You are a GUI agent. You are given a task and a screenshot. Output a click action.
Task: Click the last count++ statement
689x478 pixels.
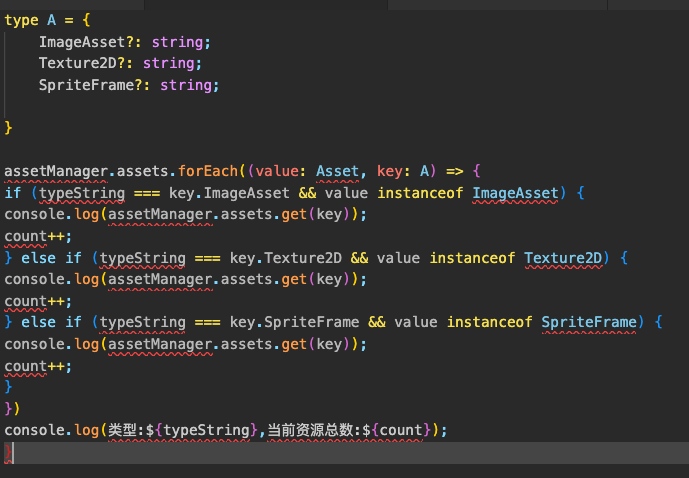pos(26,366)
